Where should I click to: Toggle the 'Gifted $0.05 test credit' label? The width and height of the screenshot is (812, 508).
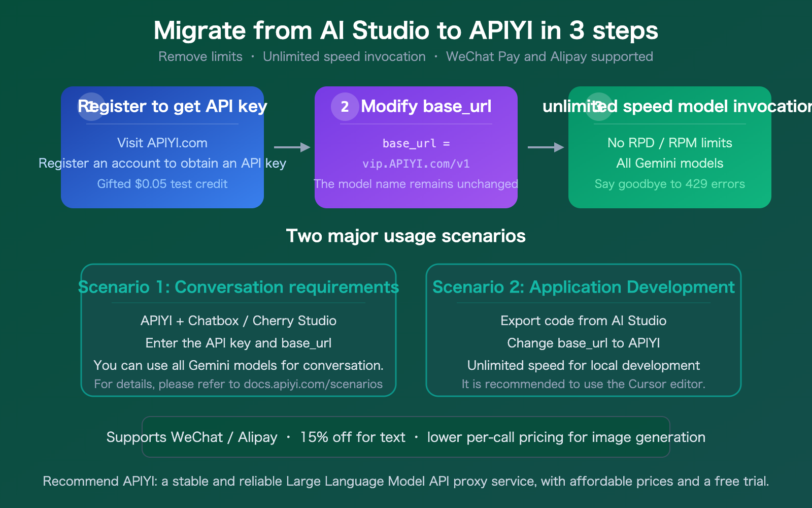pyautogui.click(x=162, y=184)
